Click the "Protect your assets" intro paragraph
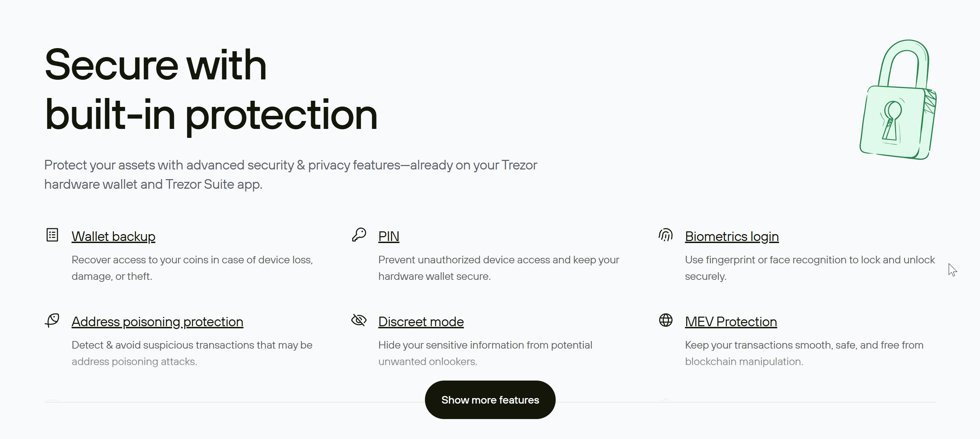Viewport: 980px width, 439px height. [x=291, y=174]
